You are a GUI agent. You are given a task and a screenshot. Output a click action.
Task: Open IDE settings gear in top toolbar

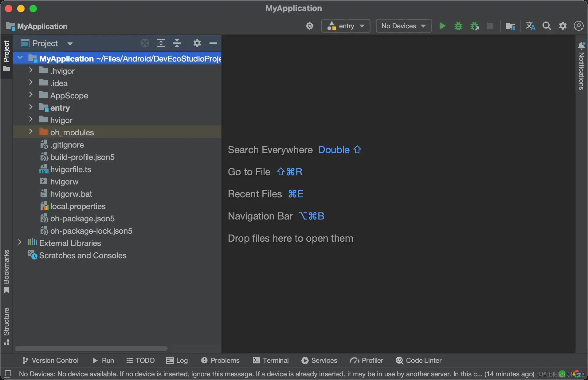click(x=563, y=26)
